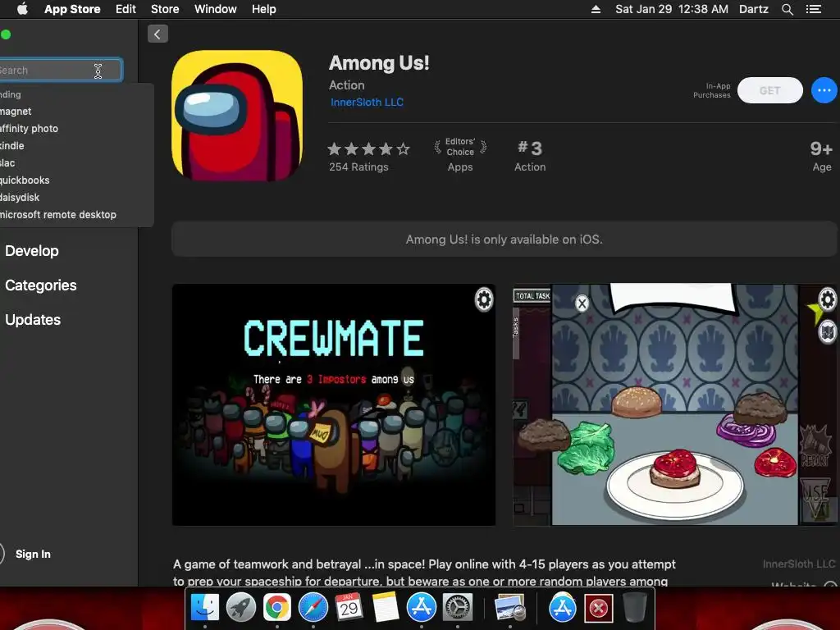Open Finder from the Dock
This screenshot has height=630, width=840.
coord(205,608)
